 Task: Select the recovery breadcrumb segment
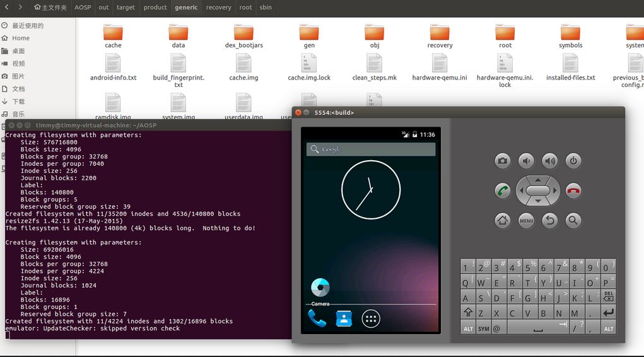pyautogui.click(x=218, y=8)
